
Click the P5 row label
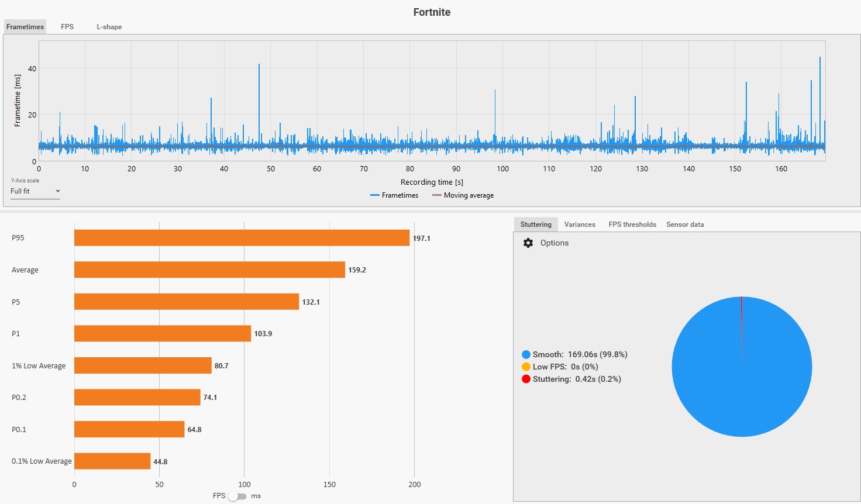click(16, 302)
